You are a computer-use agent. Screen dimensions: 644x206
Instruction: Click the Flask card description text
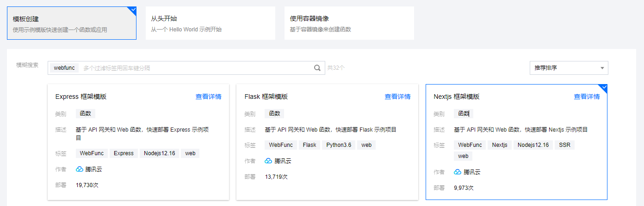331,130
